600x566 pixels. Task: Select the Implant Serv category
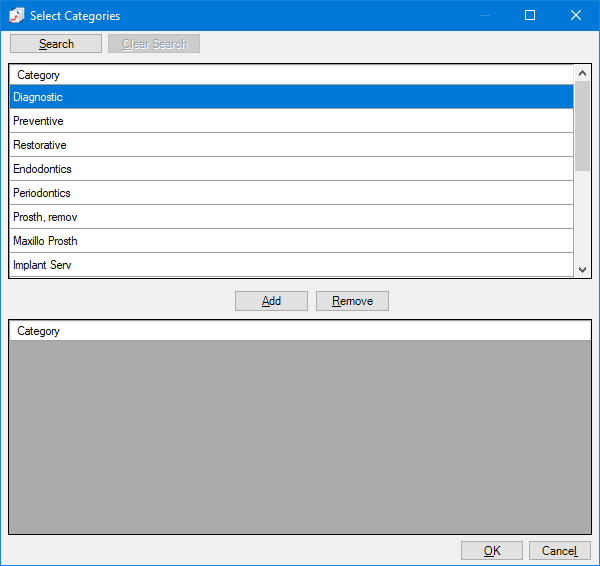(290, 265)
